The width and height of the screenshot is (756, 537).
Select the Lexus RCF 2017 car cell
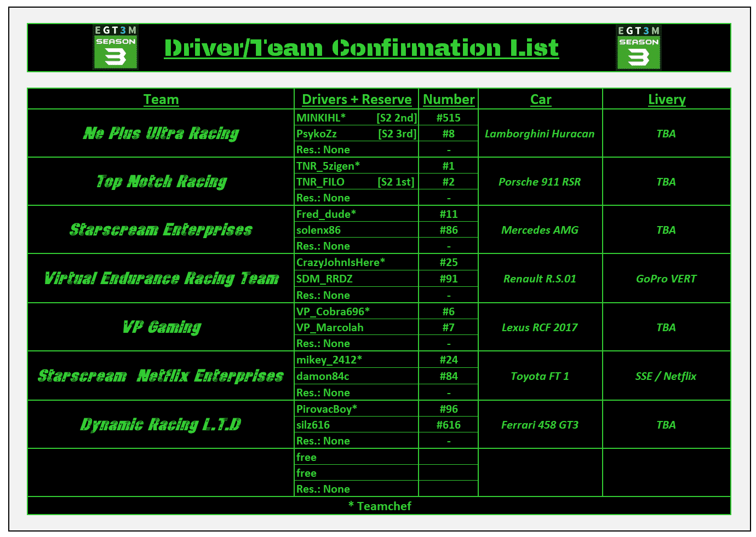pos(541,327)
